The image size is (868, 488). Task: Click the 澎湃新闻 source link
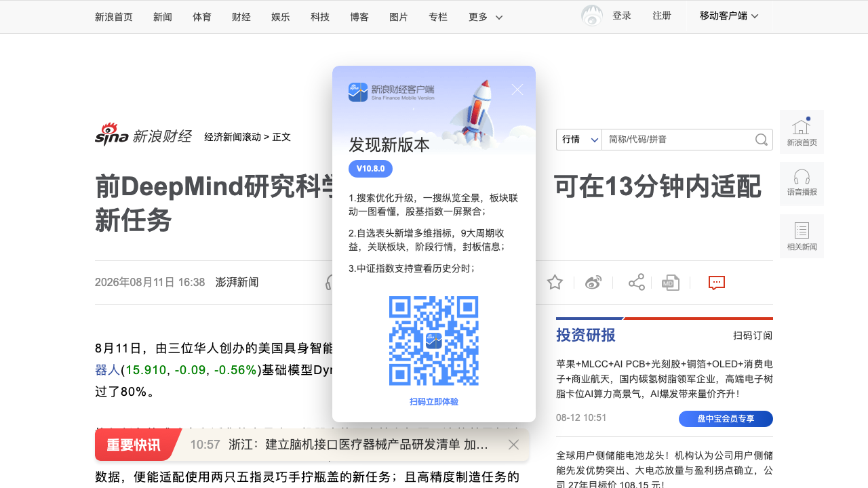[237, 282]
